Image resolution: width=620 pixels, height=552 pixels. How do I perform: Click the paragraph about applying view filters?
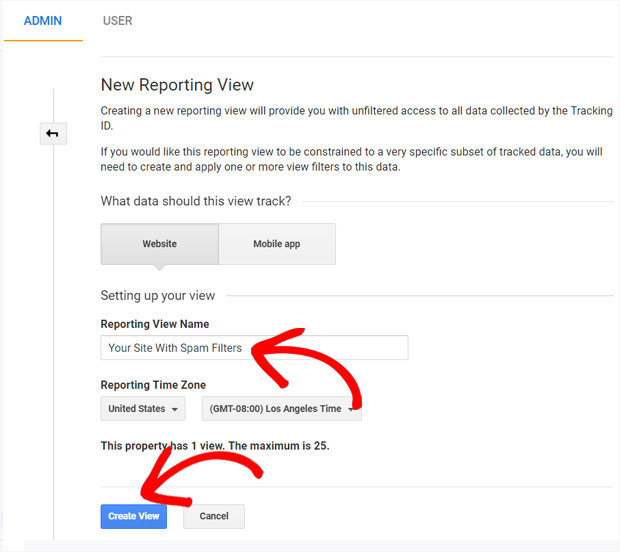[x=352, y=159]
